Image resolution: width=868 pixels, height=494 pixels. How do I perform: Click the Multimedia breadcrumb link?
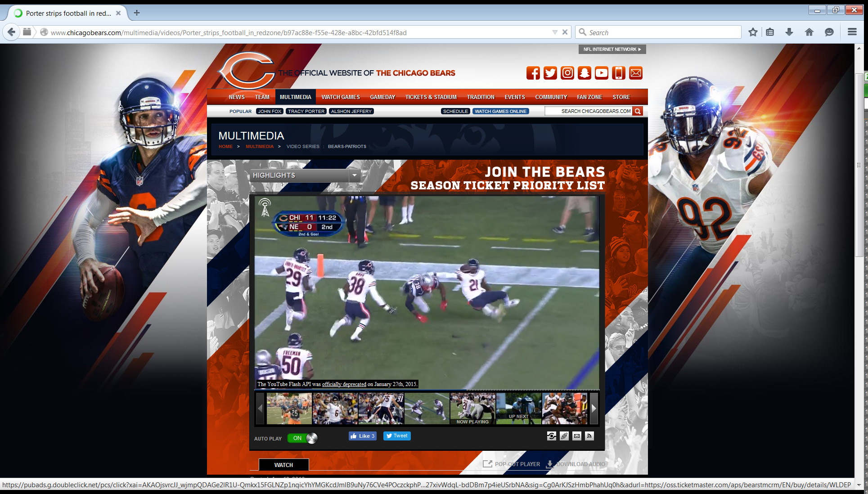[x=260, y=147]
